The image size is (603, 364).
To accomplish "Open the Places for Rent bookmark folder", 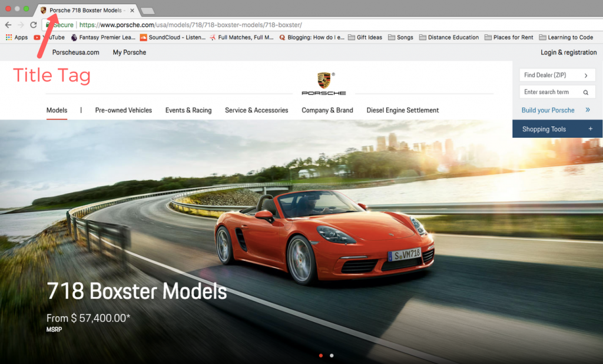I will click(509, 37).
